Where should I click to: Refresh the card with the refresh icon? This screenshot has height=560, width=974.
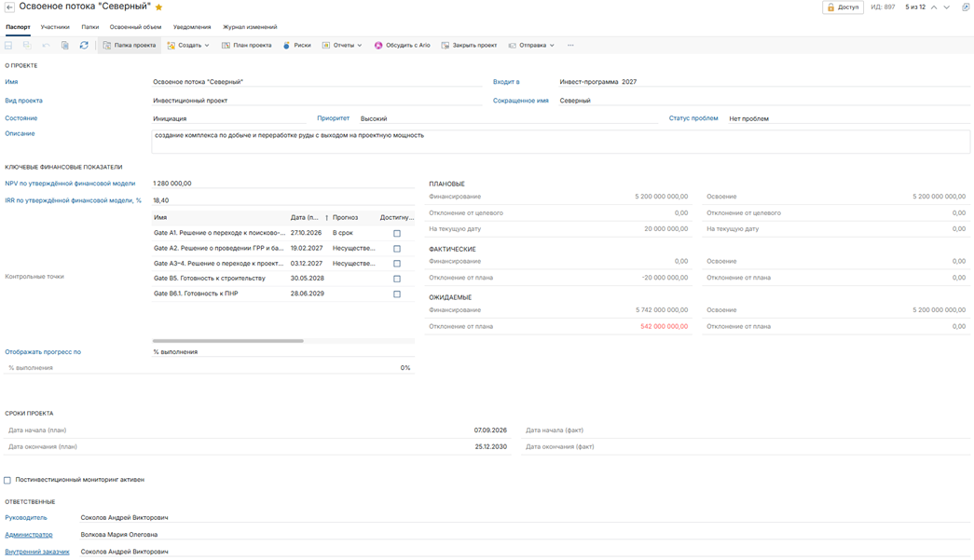84,46
